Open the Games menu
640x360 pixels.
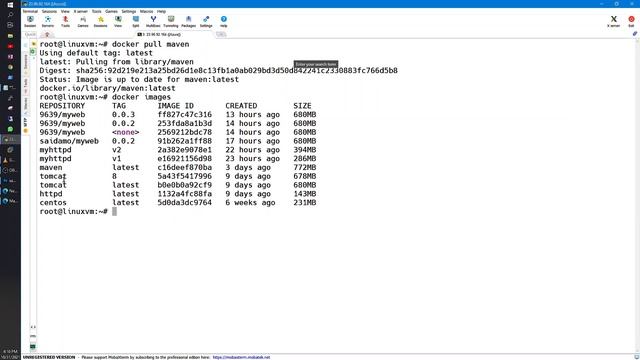click(111, 11)
